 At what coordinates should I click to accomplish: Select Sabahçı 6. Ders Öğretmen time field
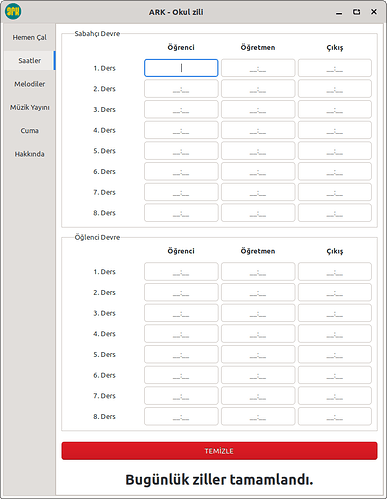[x=258, y=171]
